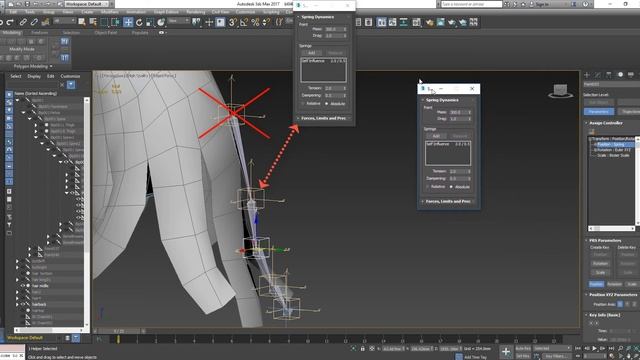
Task: Click the Select Object tool icon
Action: [x=82, y=22]
